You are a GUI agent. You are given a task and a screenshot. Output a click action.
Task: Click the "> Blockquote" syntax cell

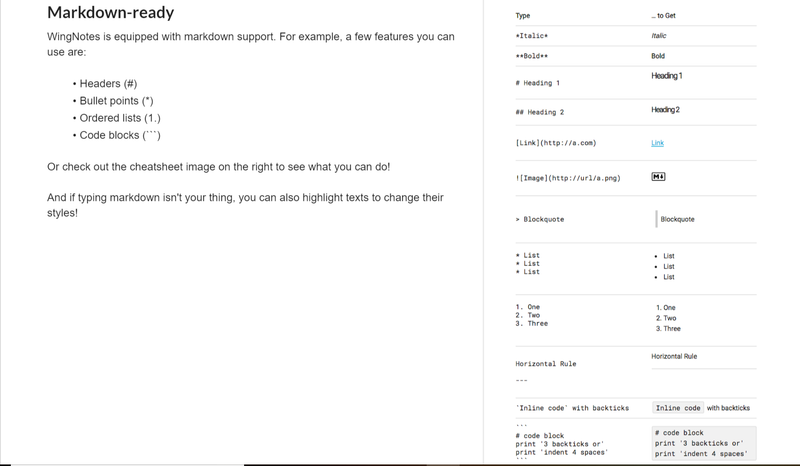pyautogui.click(x=539, y=219)
